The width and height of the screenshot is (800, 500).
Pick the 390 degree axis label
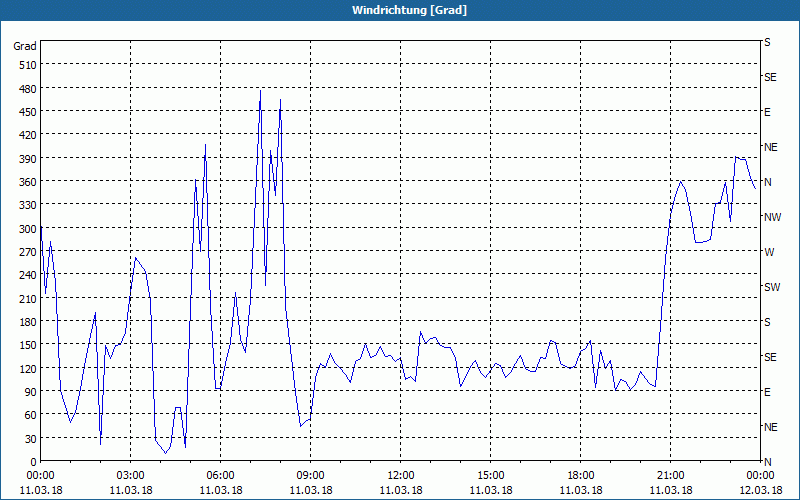28,159
